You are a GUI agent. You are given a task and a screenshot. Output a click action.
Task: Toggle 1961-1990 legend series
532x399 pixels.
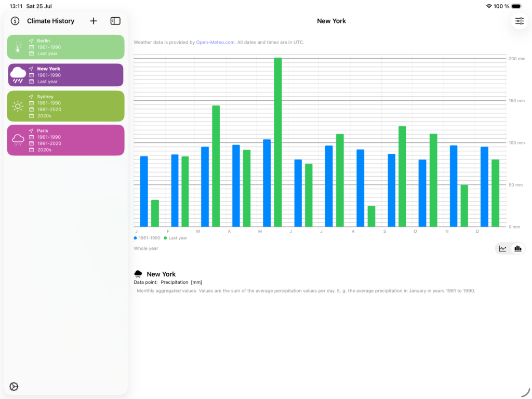(147, 238)
